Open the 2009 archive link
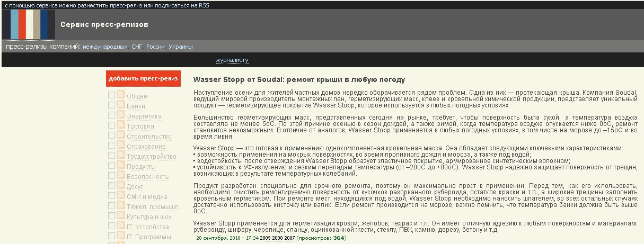 (x=265, y=238)
